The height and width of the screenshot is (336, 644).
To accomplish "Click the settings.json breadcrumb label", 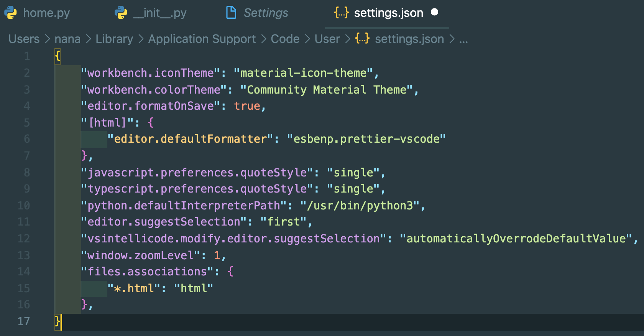I will point(409,39).
